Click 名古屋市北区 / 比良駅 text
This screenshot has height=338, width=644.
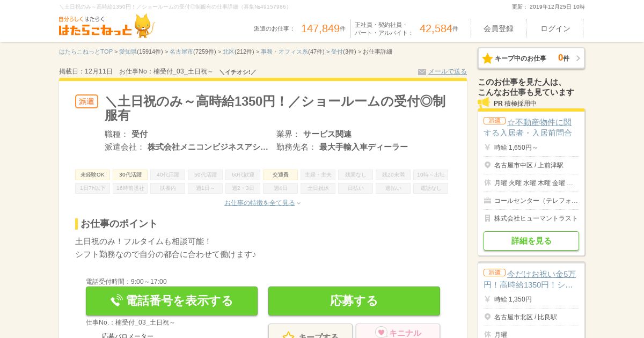click(x=525, y=317)
